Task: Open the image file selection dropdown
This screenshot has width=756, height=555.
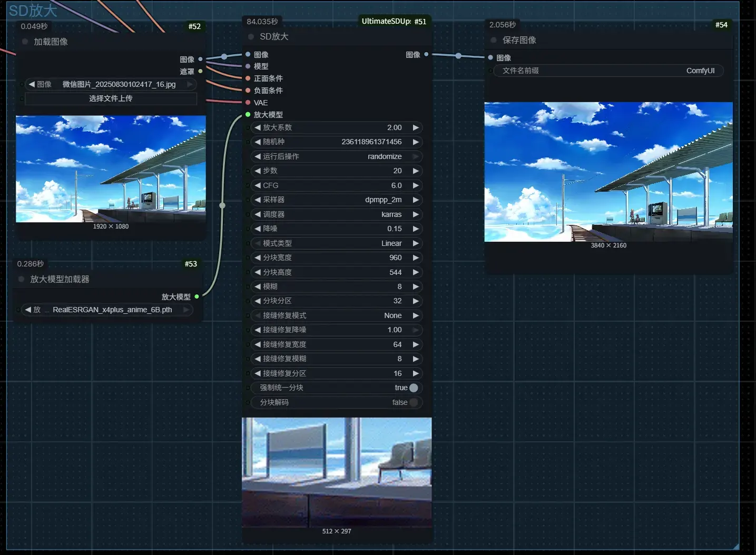Action: tap(111, 84)
